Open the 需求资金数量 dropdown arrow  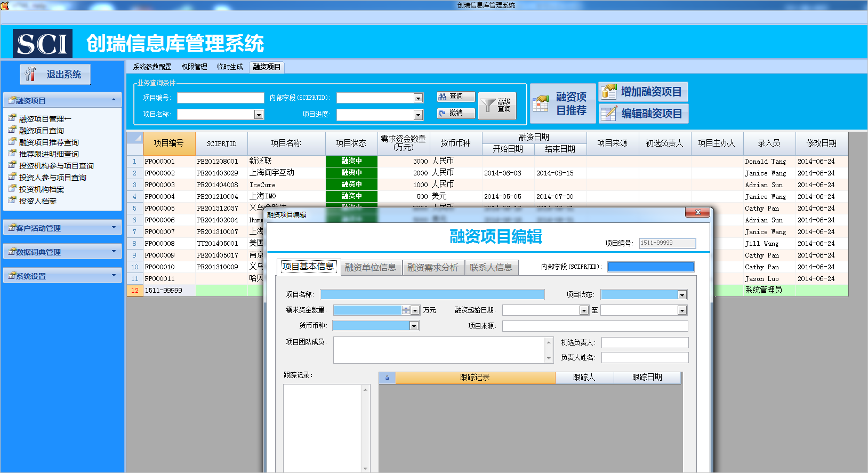click(x=415, y=310)
